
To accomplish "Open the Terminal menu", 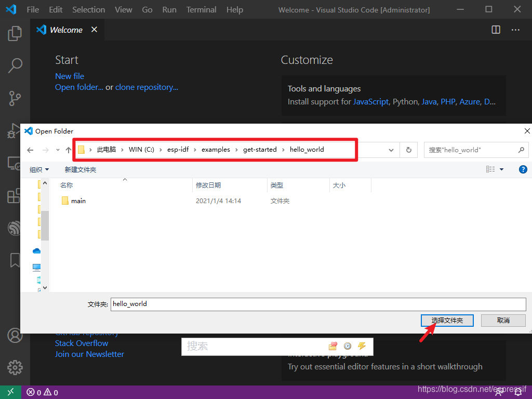I will click(x=201, y=9).
